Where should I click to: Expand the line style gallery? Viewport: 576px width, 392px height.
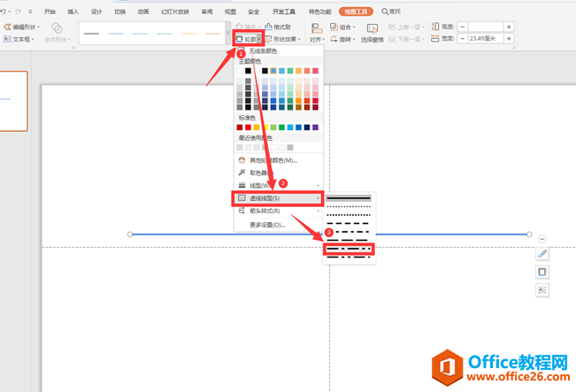coord(228,34)
